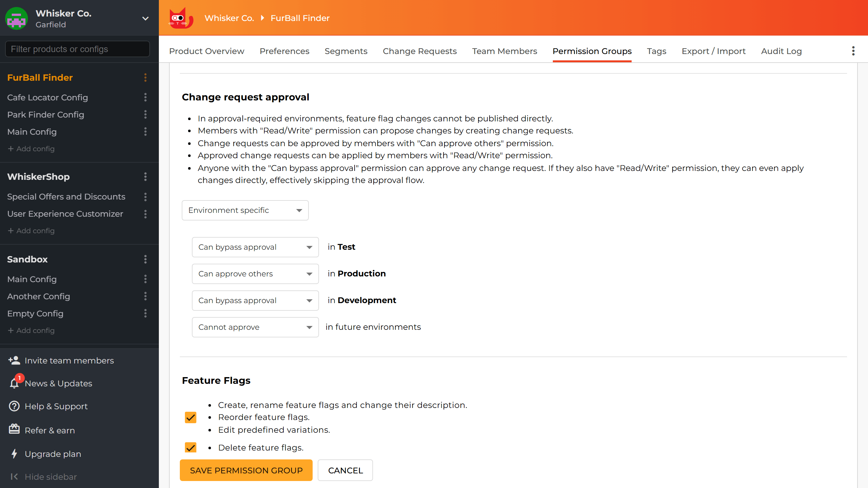Screen dimensions: 868x488
Task: Switch to the Change Requests tab
Action: [419, 51]
